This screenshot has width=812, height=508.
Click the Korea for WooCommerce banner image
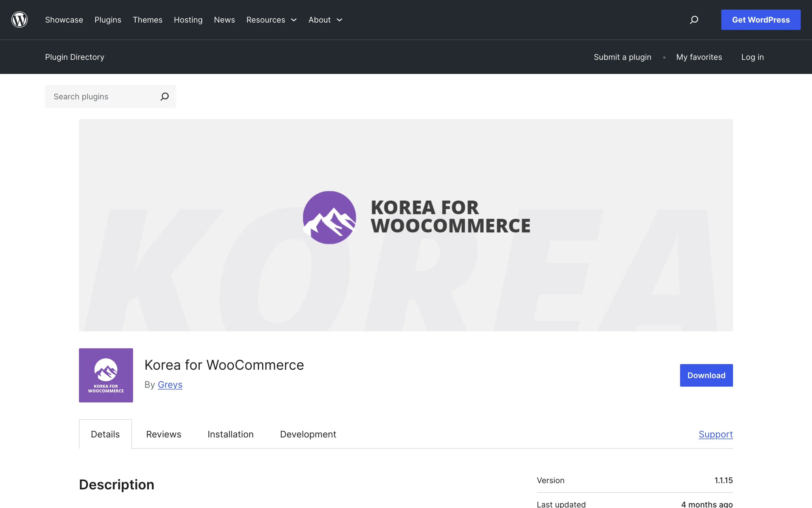[406, 225]
